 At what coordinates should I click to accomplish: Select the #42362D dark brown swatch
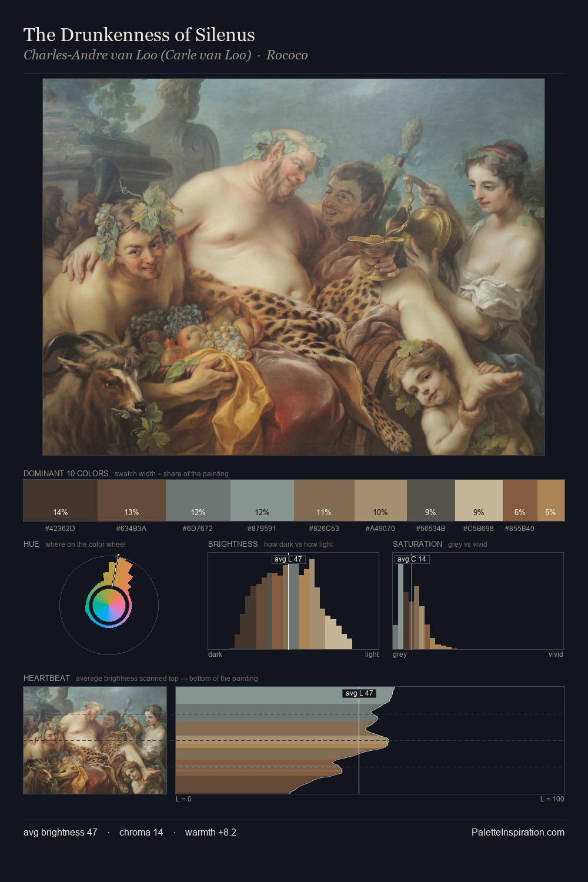coord(60,500)
